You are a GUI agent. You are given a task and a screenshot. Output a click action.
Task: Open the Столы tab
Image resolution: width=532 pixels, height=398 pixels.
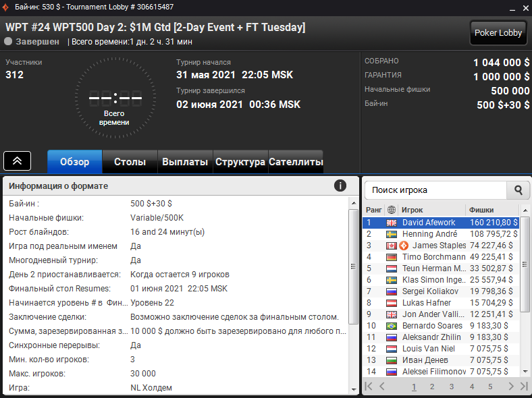click(130, 162)
